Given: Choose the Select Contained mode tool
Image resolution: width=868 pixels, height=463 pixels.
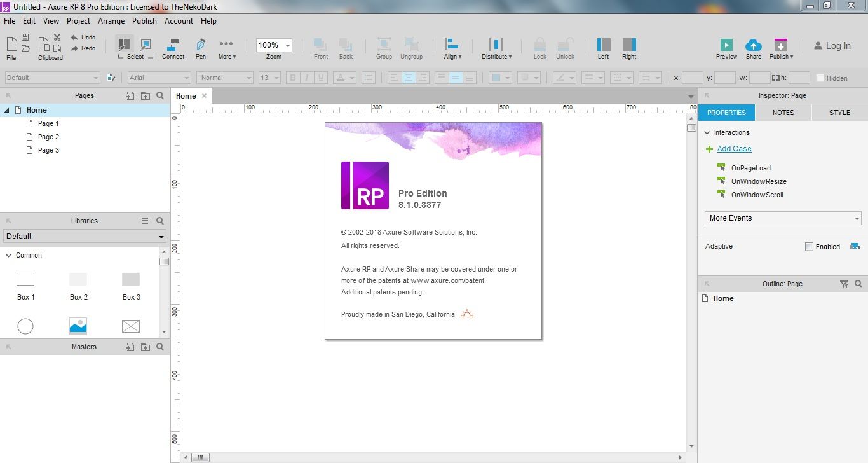Looking at the screenshot, I should point(146,44).
